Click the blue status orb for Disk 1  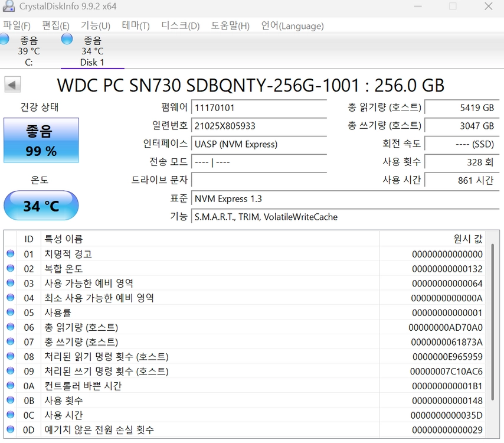67,39
